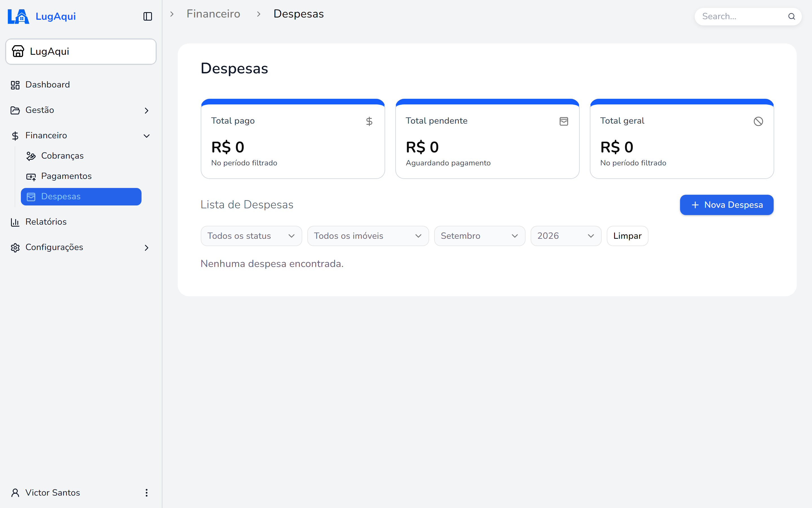Open the Todos os status dropdown
Image resolution: width=812 pixels, height=508 pixels.
[251, 236]
